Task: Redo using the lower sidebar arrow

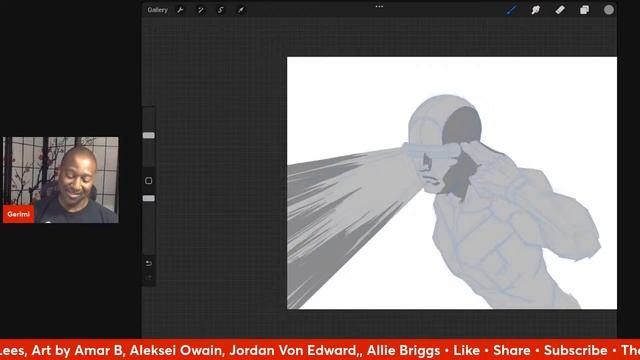Action: coord(149,278)
